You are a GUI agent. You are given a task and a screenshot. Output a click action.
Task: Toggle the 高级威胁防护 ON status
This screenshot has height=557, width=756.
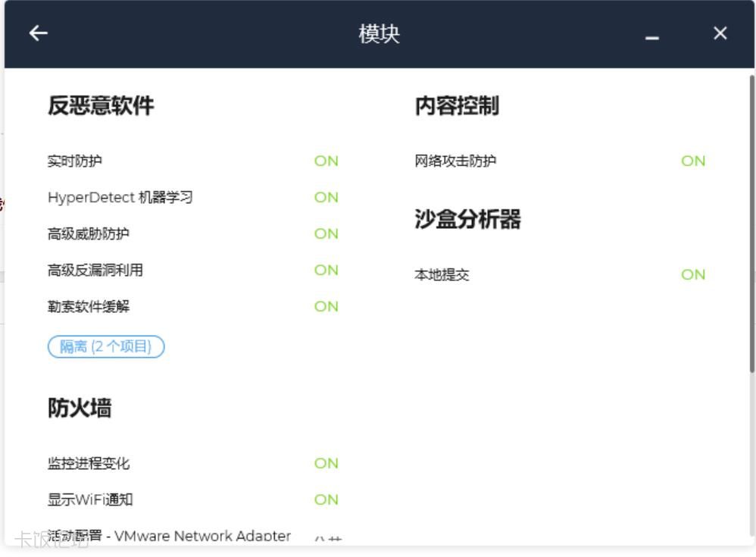[x=326, y=233]
